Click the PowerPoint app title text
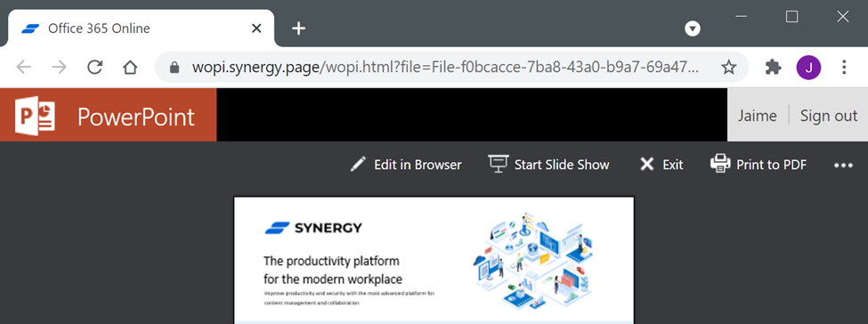 pos(135,117)
